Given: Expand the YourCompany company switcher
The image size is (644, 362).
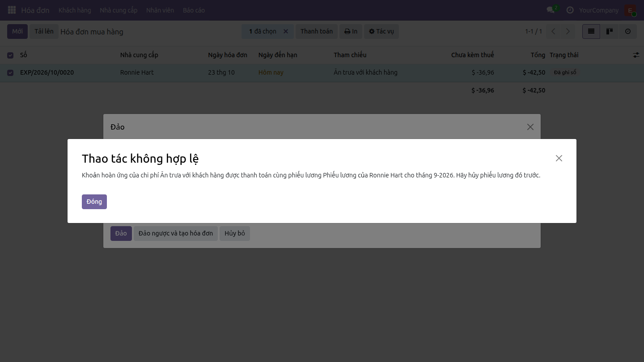Looking at the screenshot, I should [x=599, y=10].
